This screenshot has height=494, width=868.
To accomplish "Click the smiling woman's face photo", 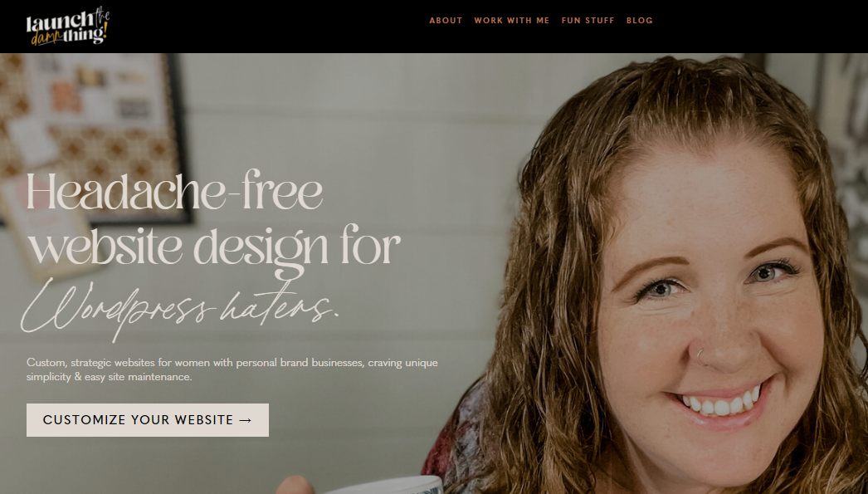I will point(714,311).
